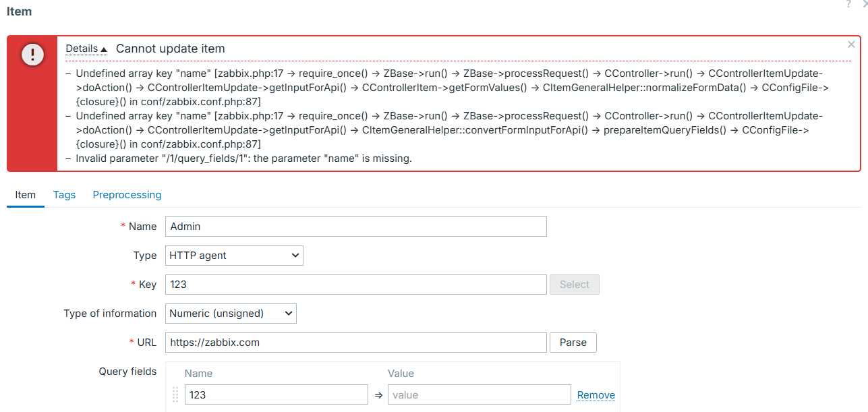Click the help question mark icon

click(x=848, y=4)
